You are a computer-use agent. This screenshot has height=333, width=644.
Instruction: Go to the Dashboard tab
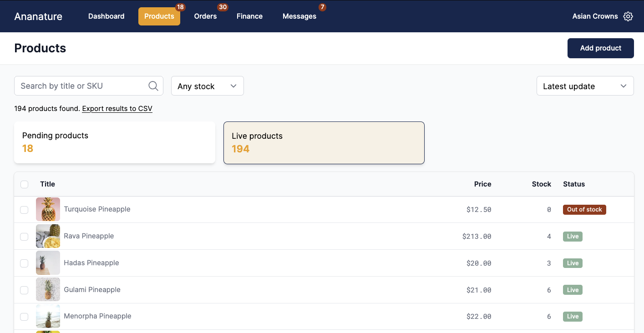pos(106,16)
